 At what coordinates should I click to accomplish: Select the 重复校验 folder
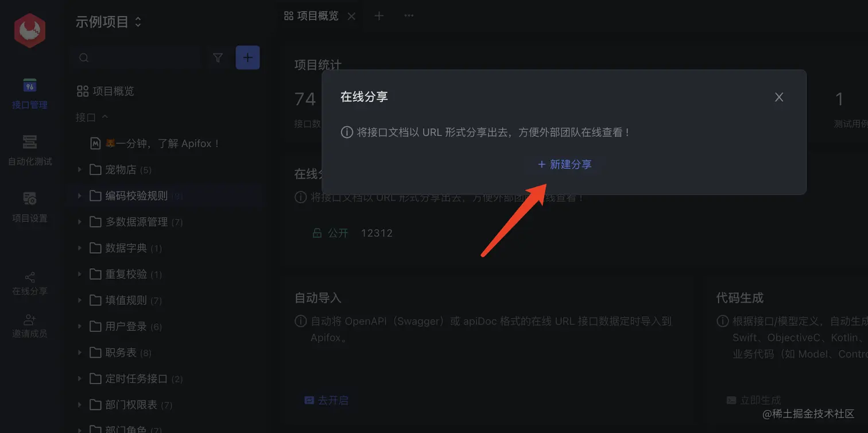(126, 274)
